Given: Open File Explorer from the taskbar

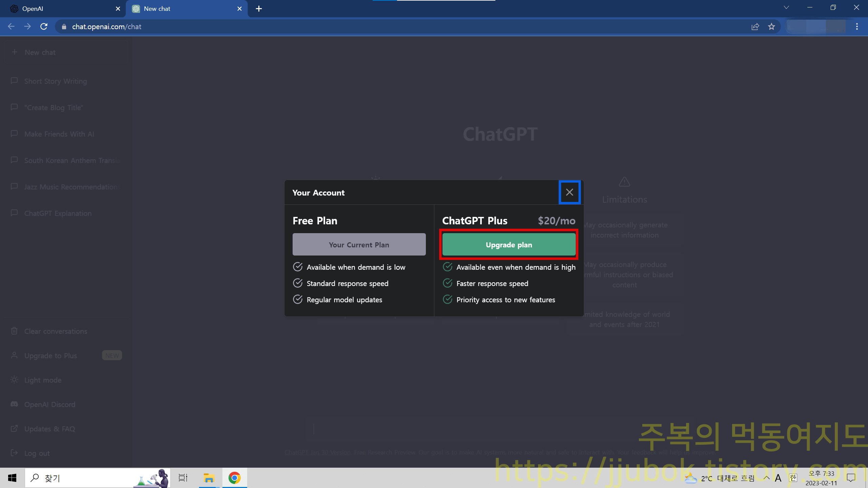Looking at the screenshot, I should (x=209, y=478).
